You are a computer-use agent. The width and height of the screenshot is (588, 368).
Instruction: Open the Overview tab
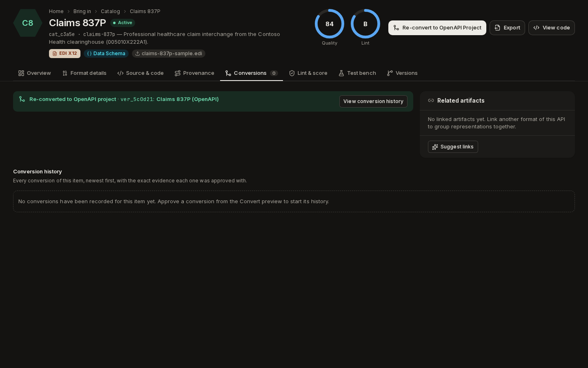coord(35,73)
